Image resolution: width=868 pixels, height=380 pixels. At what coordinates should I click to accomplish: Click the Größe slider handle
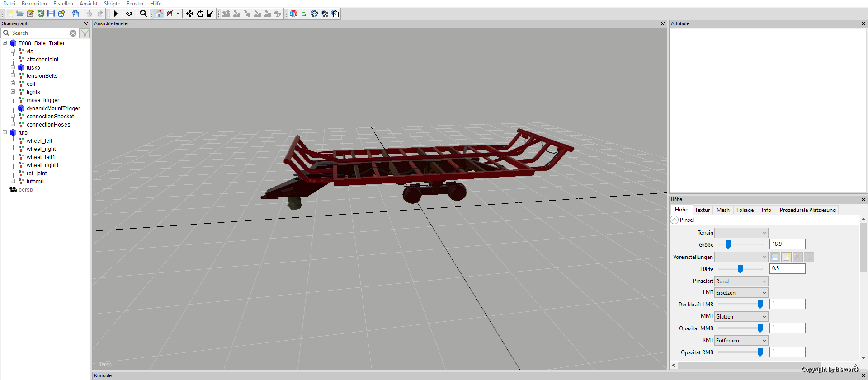point(728,244)
